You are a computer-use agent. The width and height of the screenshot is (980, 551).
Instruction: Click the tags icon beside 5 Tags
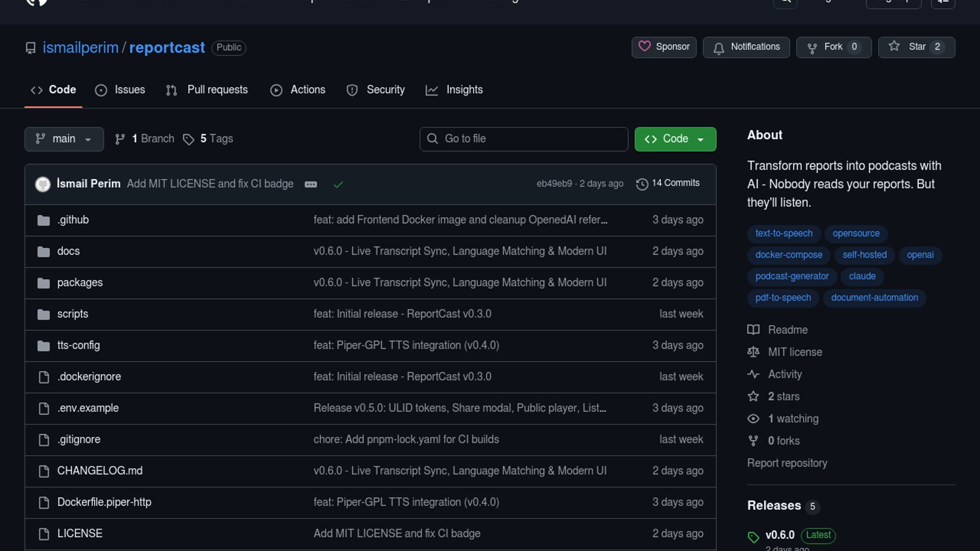click(x=188, y=139)
